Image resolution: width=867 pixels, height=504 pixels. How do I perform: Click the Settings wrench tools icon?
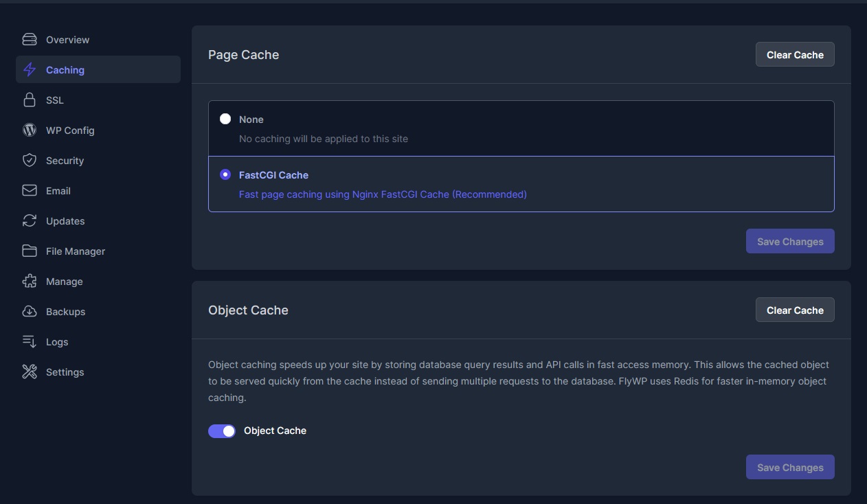pyautogui.click(x=30, y=372)
